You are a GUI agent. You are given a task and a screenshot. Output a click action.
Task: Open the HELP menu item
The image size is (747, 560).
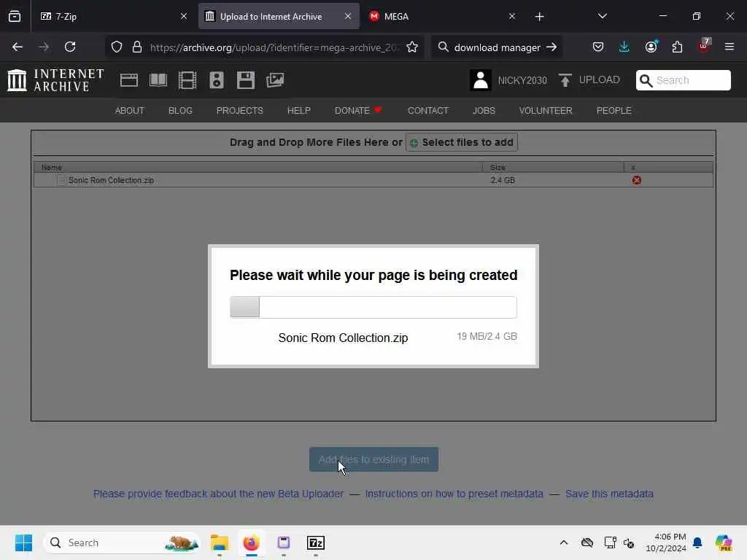click(298, 111)
